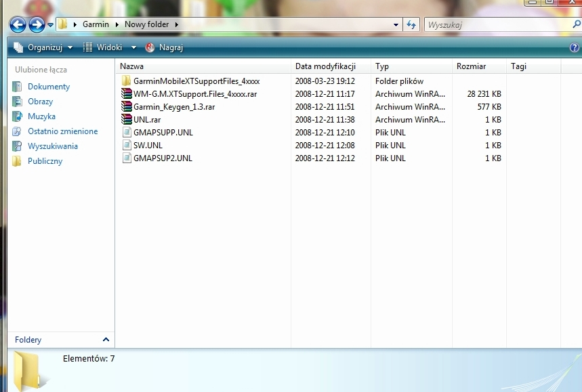
Task: Go forward with the Forward arrow button
Action: 37,25
